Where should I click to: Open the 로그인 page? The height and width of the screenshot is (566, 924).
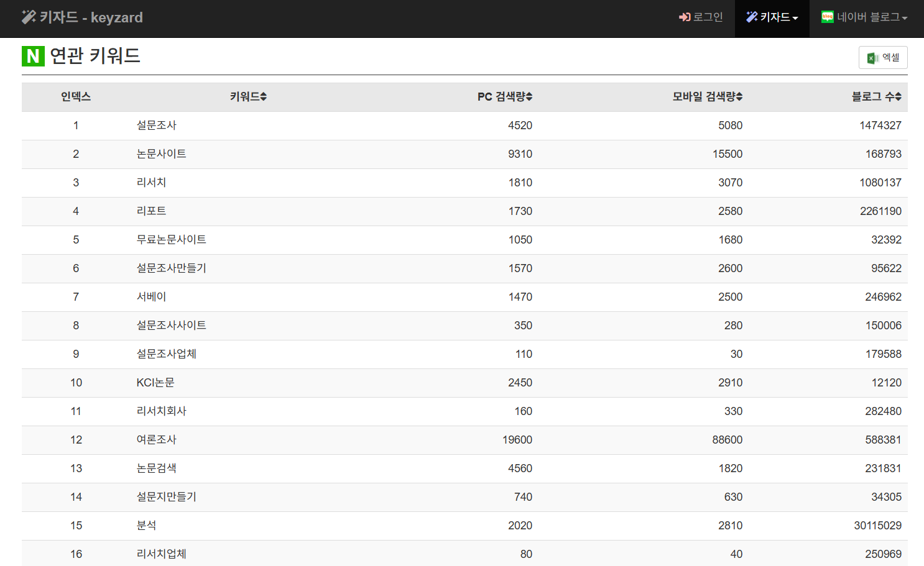[x=701, y=17]
